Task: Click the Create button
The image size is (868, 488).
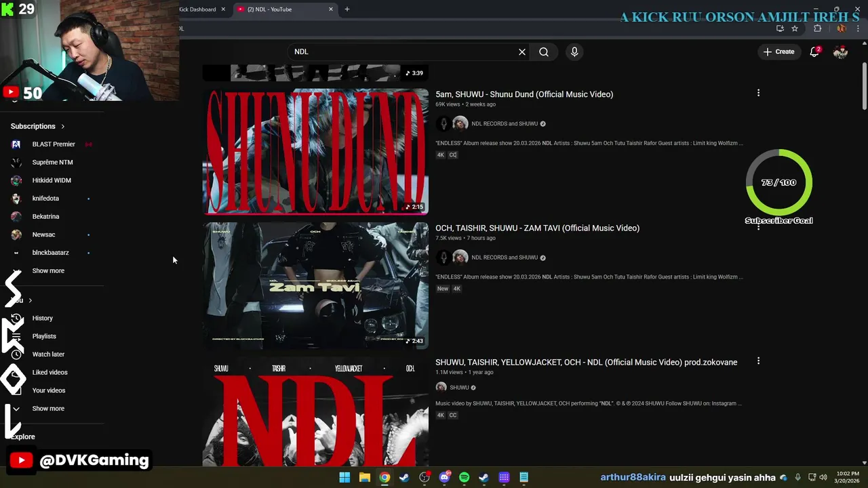Action: [778, 52]
